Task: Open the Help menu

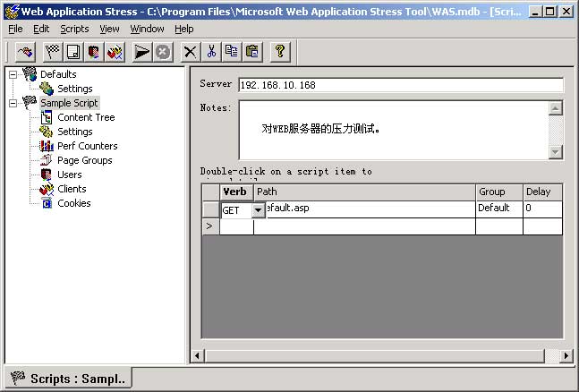Action: (x=183, y=29)
